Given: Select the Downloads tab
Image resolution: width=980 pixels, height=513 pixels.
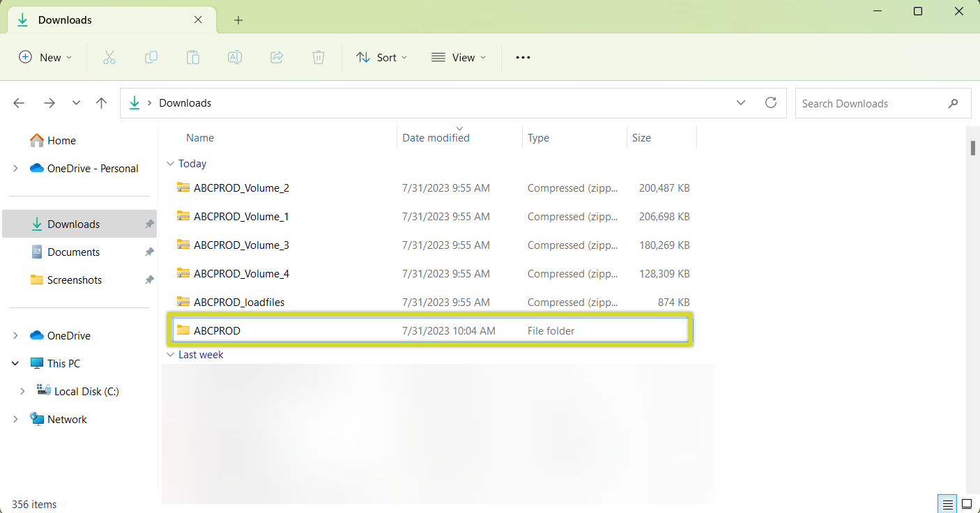Looking at the screenshot, I should 112,20.
